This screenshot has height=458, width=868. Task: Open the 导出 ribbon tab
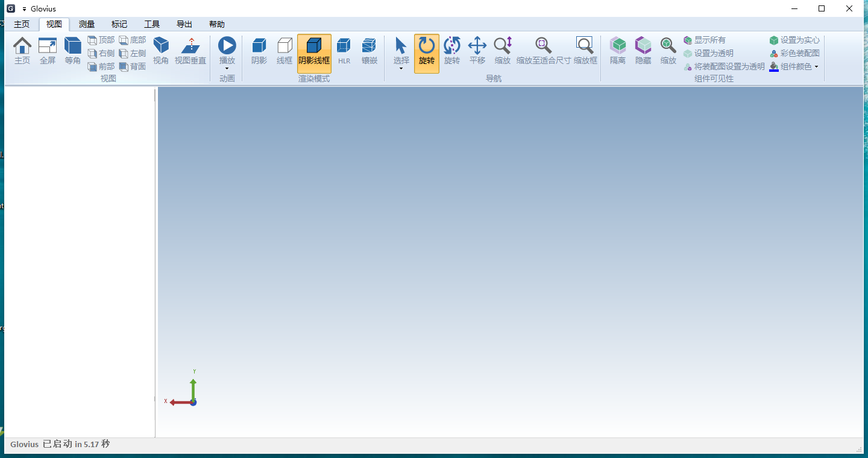184,24
